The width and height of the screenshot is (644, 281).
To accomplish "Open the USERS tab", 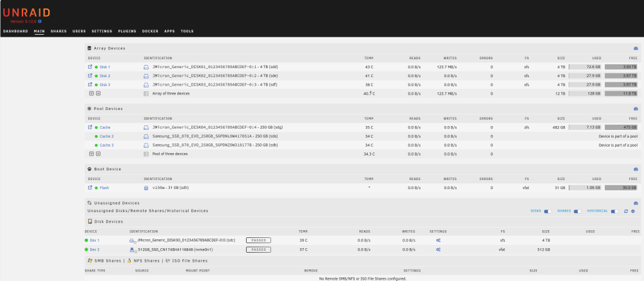I will tap(79, 31).
